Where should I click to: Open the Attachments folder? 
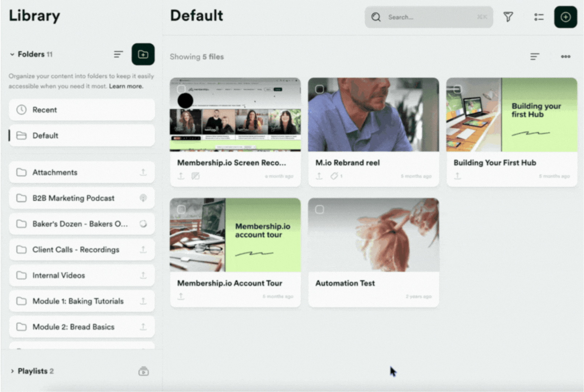[x=82, y=172]
